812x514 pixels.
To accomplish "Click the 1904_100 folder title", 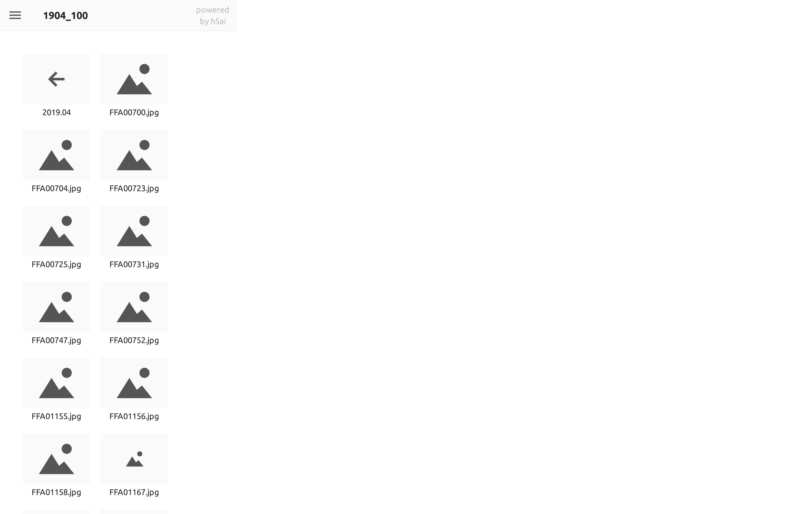I will point(65,16).
